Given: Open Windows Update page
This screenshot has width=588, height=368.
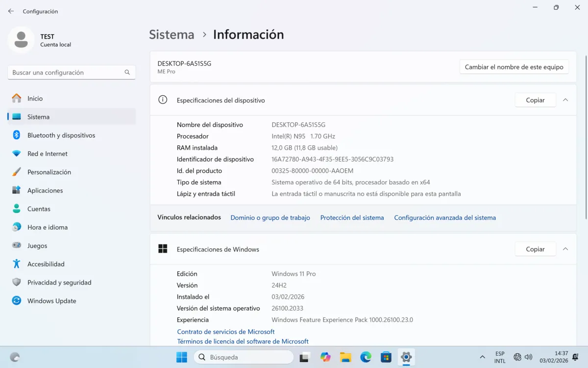Looking at the screenshot, I should coord(51,301).
